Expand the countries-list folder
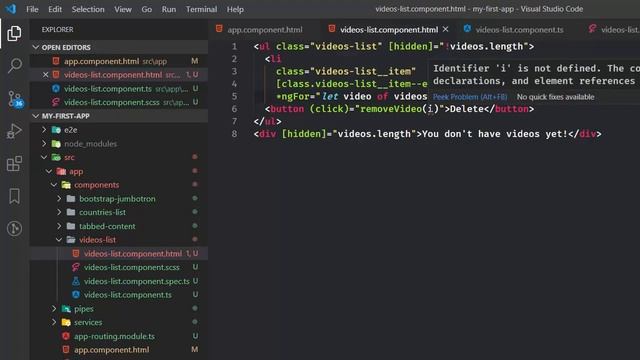 coord(60,212)
